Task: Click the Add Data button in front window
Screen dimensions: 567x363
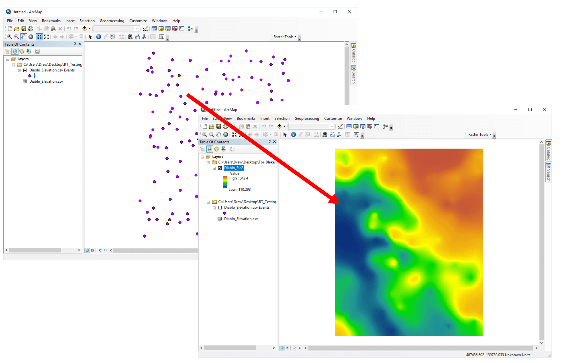Action: pos(280,127)
